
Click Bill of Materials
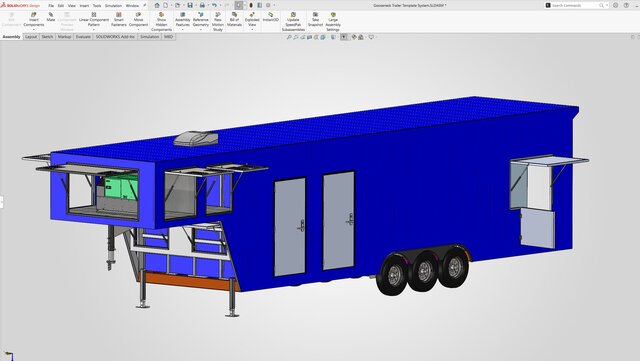point(234,20)
